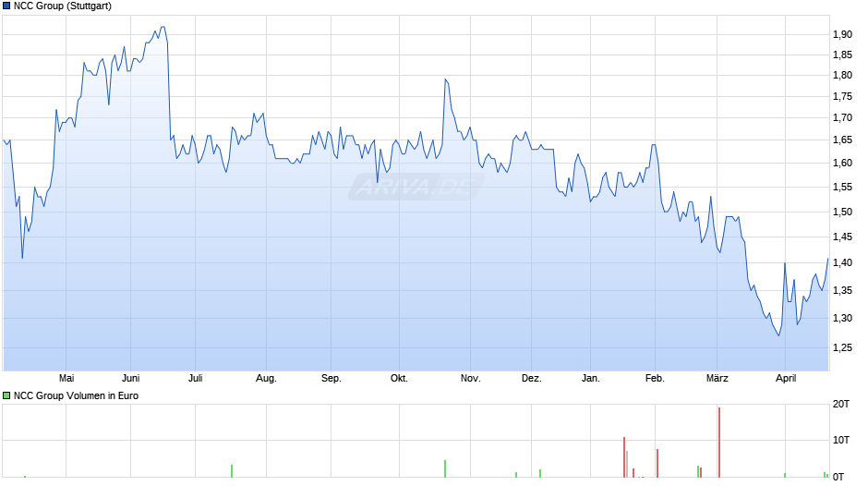Click the 1,30 price axis value
The height and width of the screenshot is (486, 868).
(842, 318)
